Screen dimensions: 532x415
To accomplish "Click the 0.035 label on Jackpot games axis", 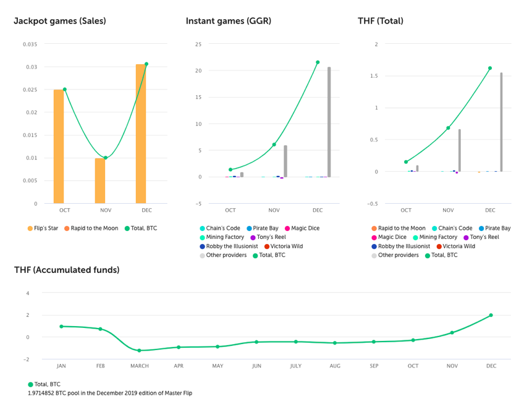I will pos(30,44).
